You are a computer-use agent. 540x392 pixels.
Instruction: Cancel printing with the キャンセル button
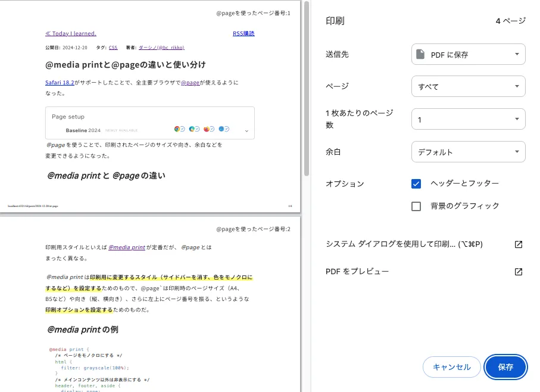click(451, 367)
